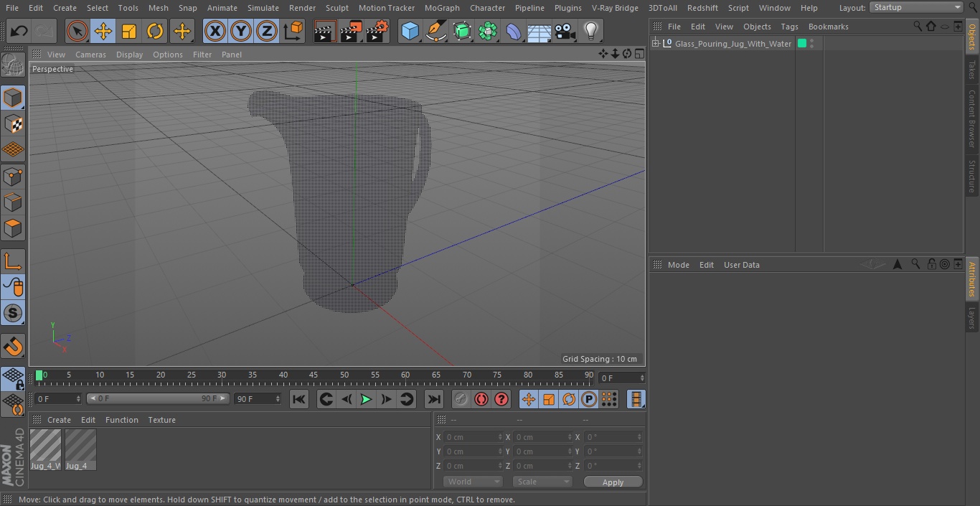
Task: Switch to Texture mode checker icon
Action: tap(13, 123)
